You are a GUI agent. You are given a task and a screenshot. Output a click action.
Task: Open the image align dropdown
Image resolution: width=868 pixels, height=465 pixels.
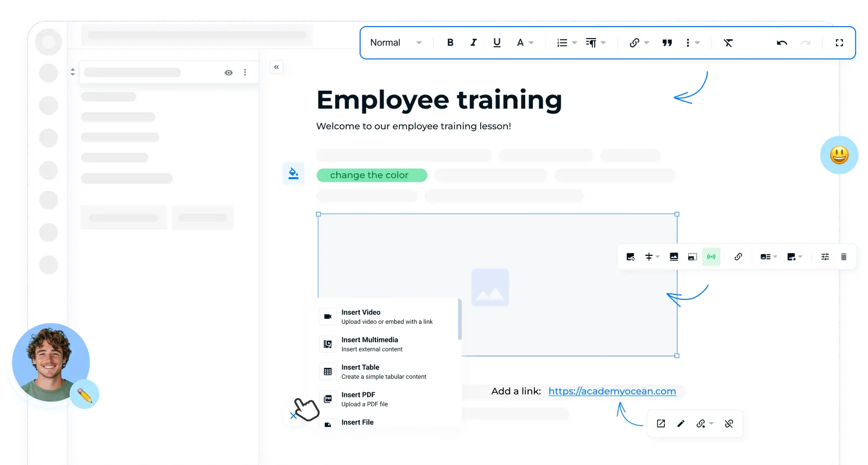pos(652,257)
